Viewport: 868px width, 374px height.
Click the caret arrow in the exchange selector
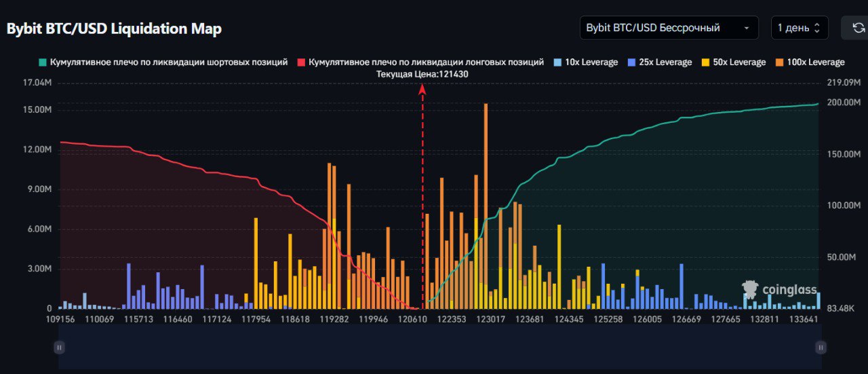pyautogui.click(x=747, y=29)
